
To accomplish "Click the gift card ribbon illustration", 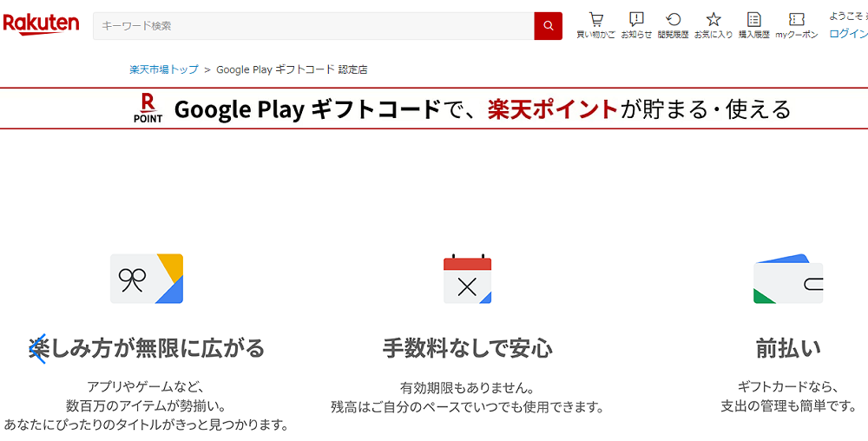I will pyautogui.click(x=147, y=279).
